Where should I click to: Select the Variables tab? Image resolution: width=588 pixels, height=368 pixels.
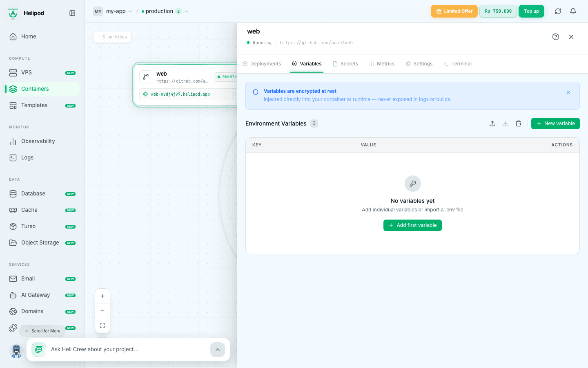307,64
